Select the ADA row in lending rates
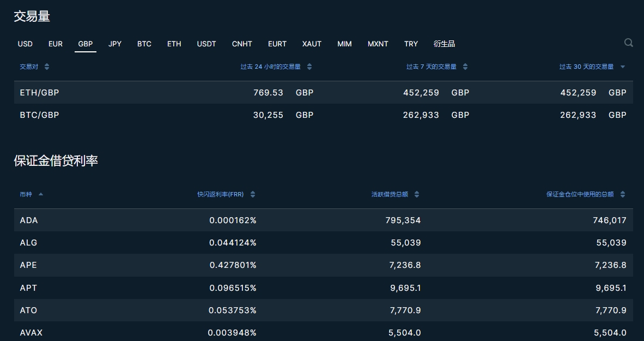This screenshot has width=644, height=341. tap(29, 220)
